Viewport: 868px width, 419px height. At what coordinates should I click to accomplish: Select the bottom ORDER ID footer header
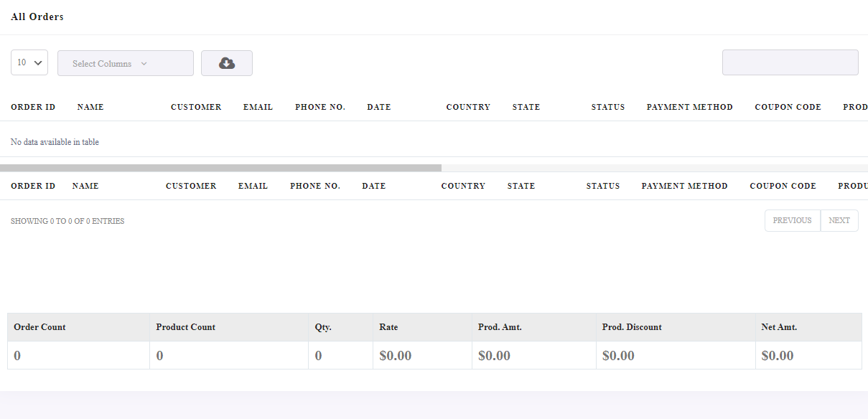[33, 186]
